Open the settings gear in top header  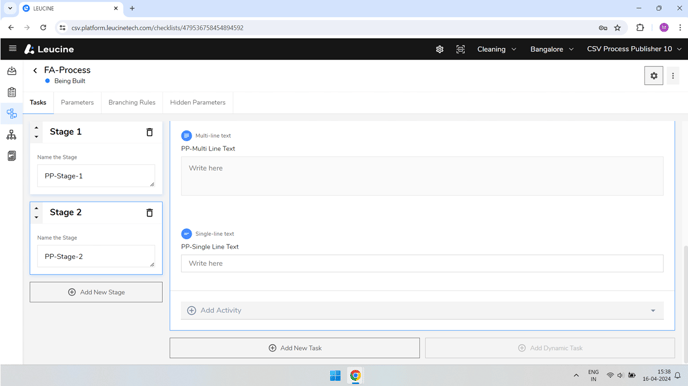pyautogui.click(x=439, y=49)
